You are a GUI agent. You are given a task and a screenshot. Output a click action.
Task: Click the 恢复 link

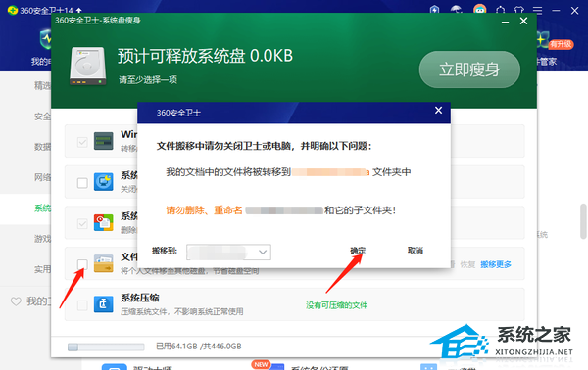(x=467, y=264)
